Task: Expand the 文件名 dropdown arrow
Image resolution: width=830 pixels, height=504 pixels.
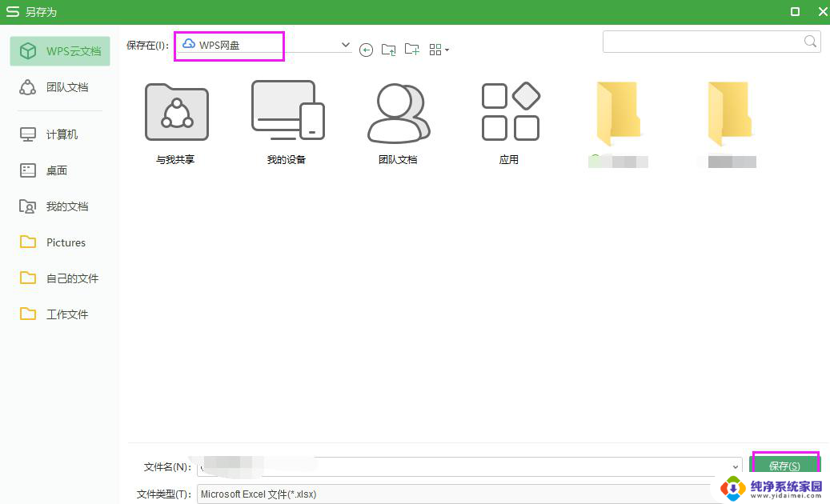Action: click(x=736, y=467)
